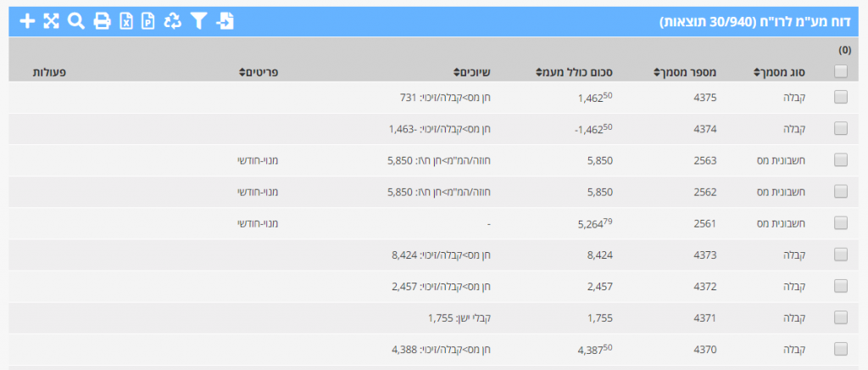
Task: Expand report to full screen
Action: point(51,21)
